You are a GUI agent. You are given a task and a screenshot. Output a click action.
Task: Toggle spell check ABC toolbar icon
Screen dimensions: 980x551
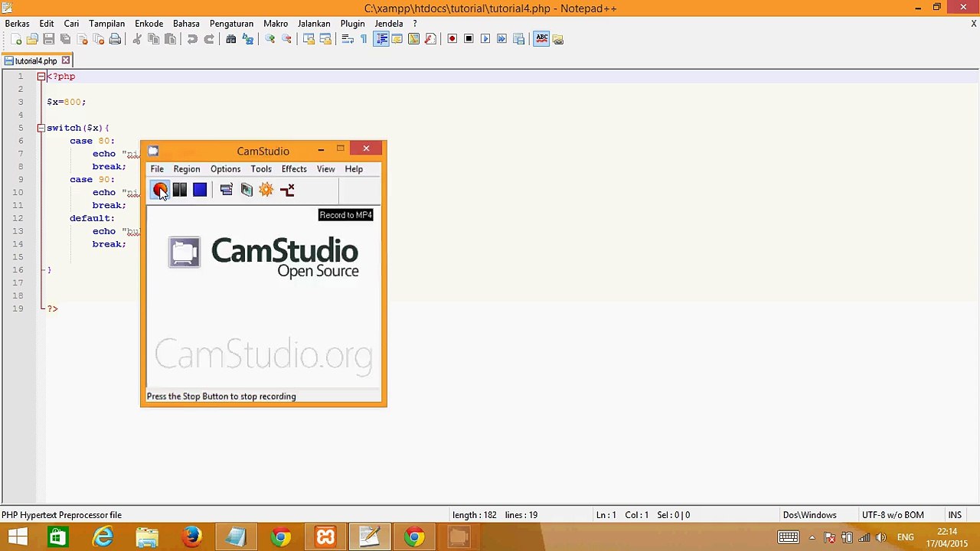541,39
